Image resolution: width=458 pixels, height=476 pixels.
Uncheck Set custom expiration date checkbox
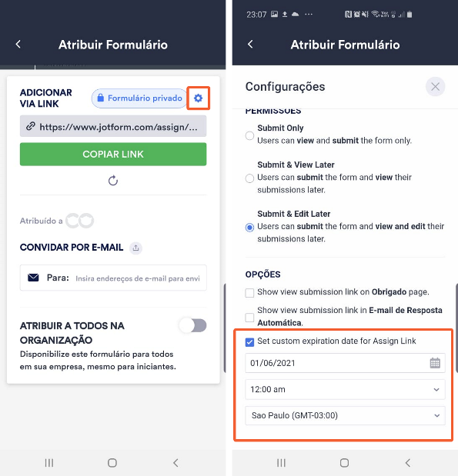tap(249, 342)
